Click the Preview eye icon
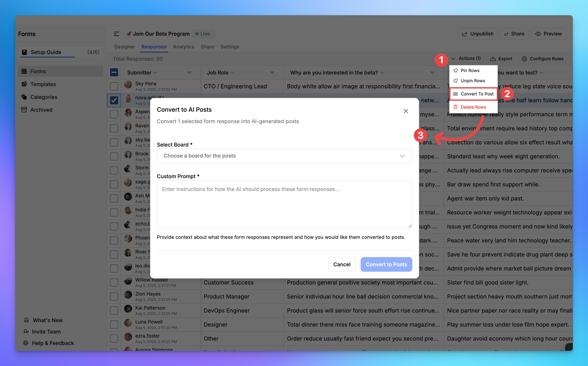This screenshot has height=366, width=588. (x=538, y=34)
